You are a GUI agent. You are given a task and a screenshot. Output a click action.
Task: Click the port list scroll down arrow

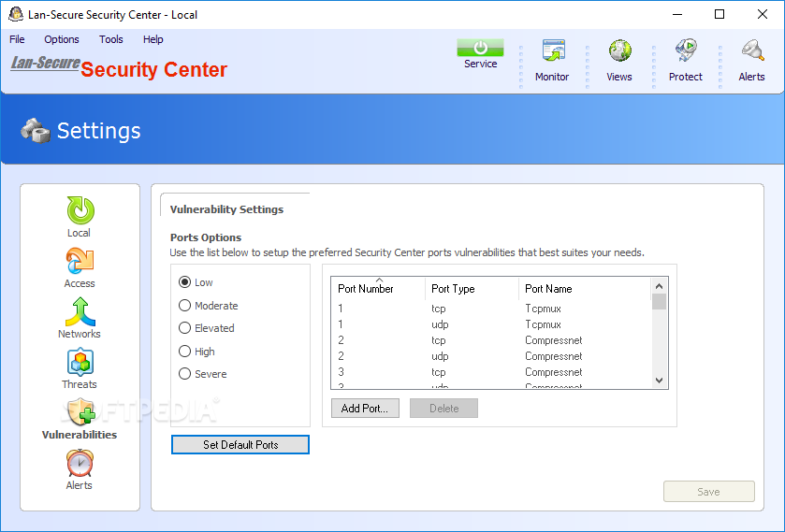click(x=660, y=381)
